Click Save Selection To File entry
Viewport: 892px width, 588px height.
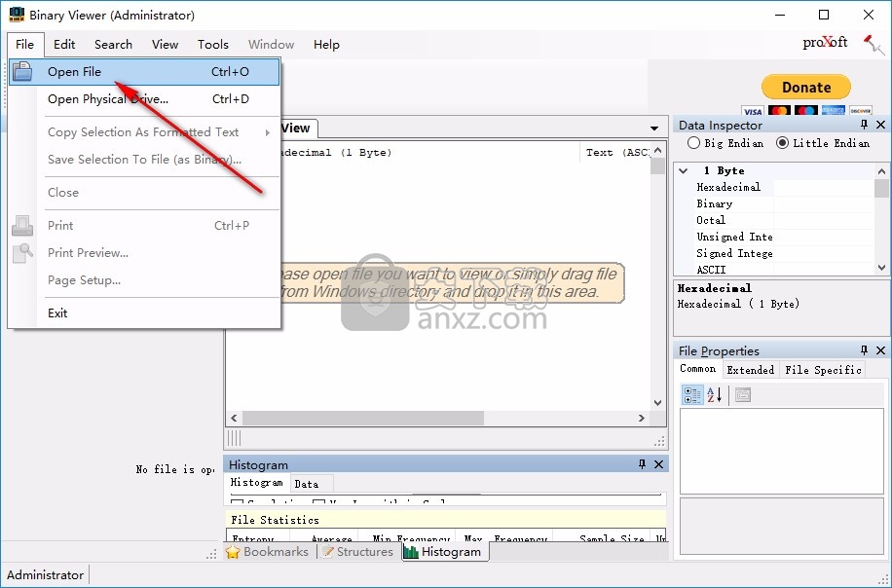click(x=144, y=160)
